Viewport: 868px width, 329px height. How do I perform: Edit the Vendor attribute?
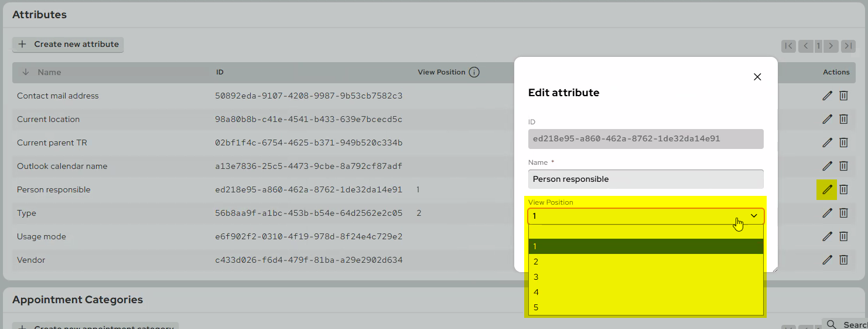coord(827,260)
